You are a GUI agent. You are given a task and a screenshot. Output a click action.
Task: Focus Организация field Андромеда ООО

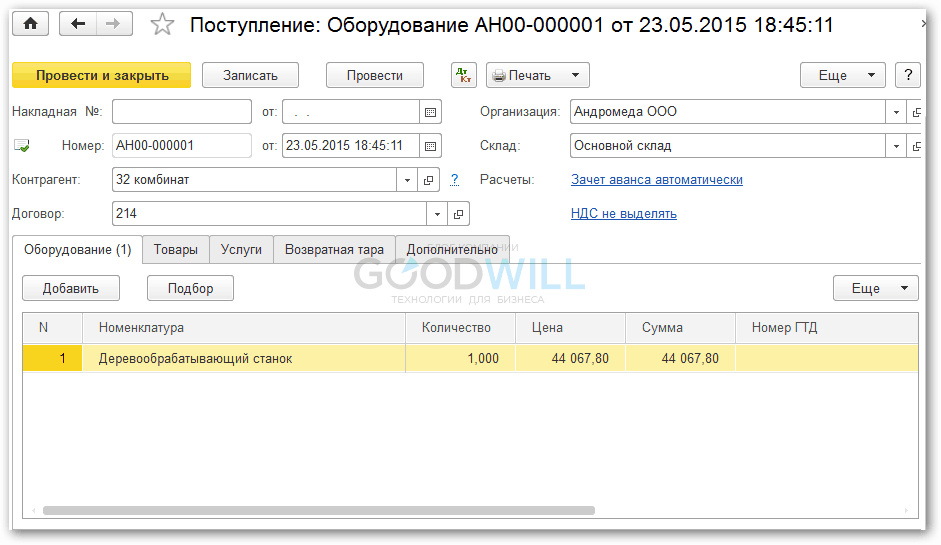pos(728,112)
